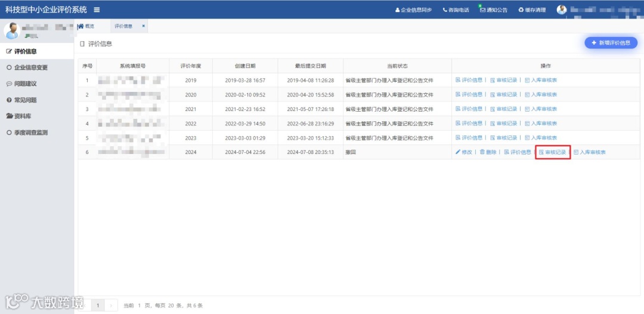Open 审核记录 for the 2020 row

[503, 94]
